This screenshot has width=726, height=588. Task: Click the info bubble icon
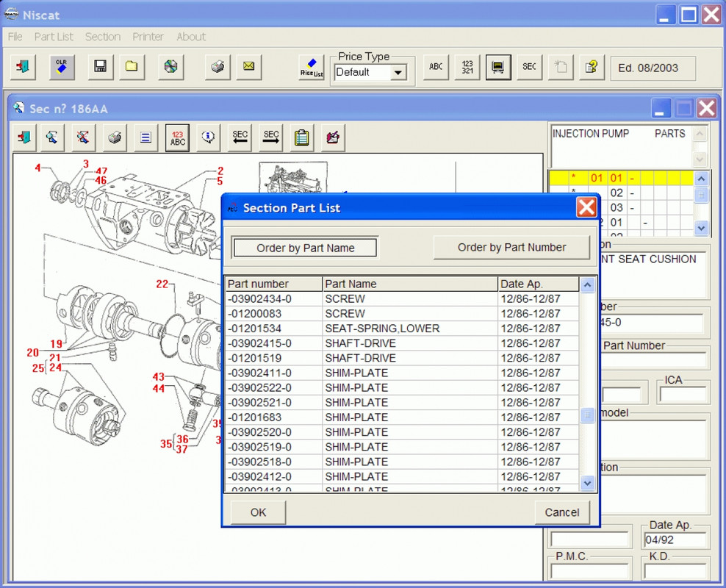[x=209, y=137]
